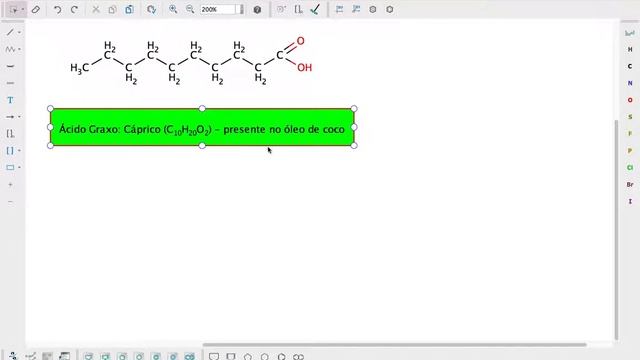Click the H3C methyl group
Screen dimensions: 640x360
click(80, 68)
